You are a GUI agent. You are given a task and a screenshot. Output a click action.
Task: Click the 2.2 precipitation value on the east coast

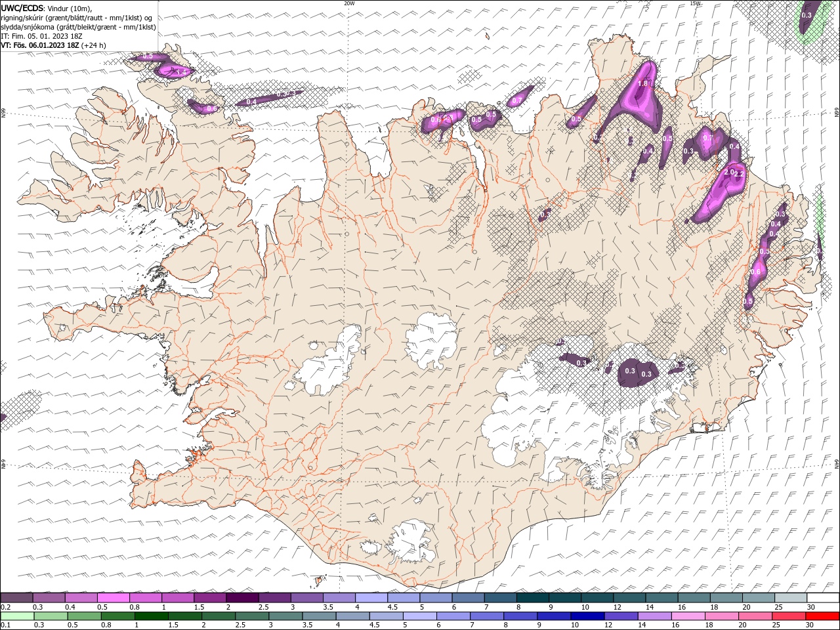(738, 175)
